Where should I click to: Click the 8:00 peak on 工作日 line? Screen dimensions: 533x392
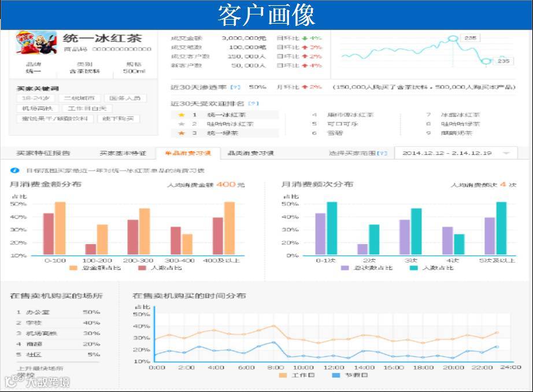point(274,326)
